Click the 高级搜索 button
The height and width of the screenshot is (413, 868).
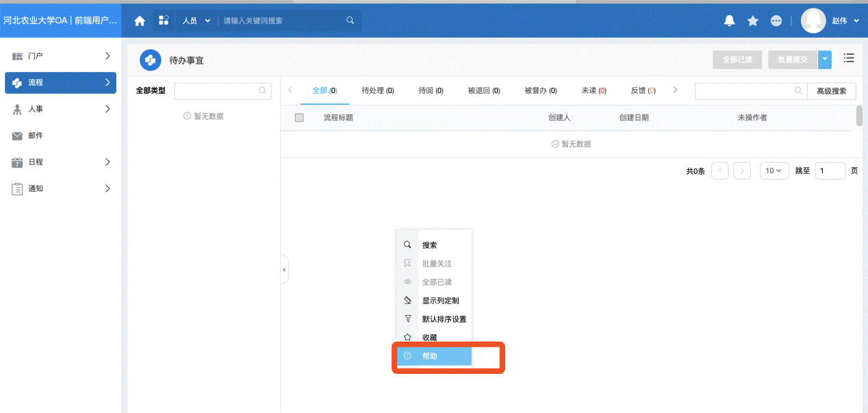pyautogui.click(x=832, y=91)
